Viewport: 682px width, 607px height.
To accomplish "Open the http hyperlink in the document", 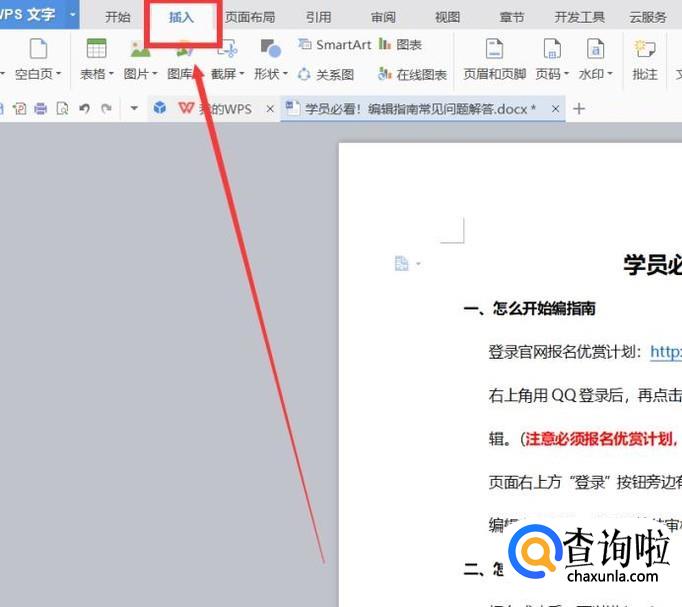I will [666, 351].
